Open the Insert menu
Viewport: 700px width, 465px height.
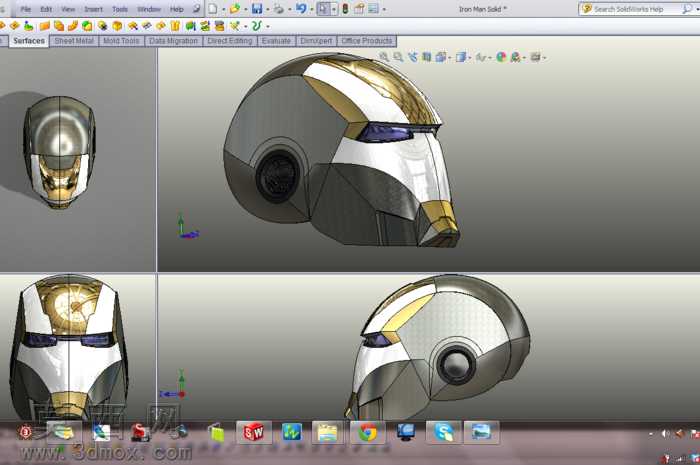click(93, 9)
